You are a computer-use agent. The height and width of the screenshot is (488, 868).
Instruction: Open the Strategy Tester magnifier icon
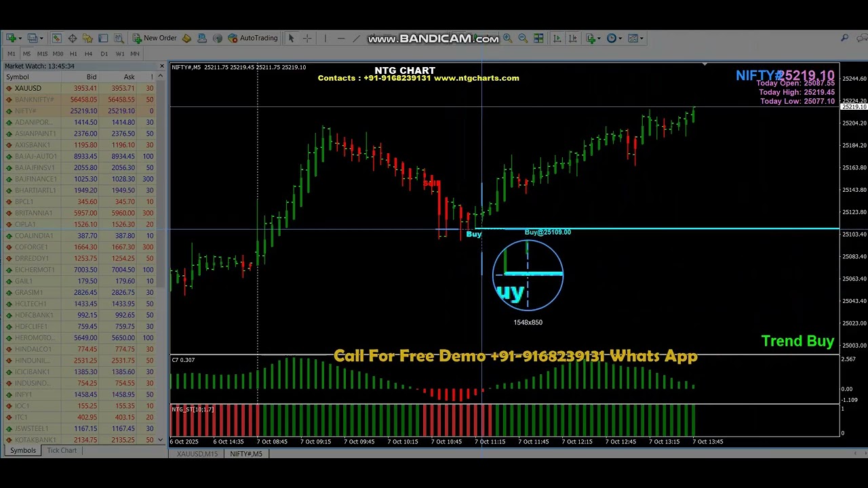click(119, 38)
